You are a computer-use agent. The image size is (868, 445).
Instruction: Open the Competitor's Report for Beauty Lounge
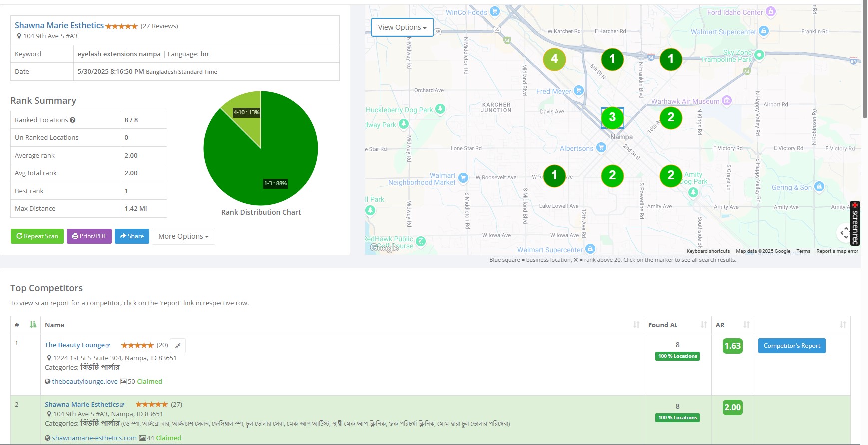[x=792, y=346]
